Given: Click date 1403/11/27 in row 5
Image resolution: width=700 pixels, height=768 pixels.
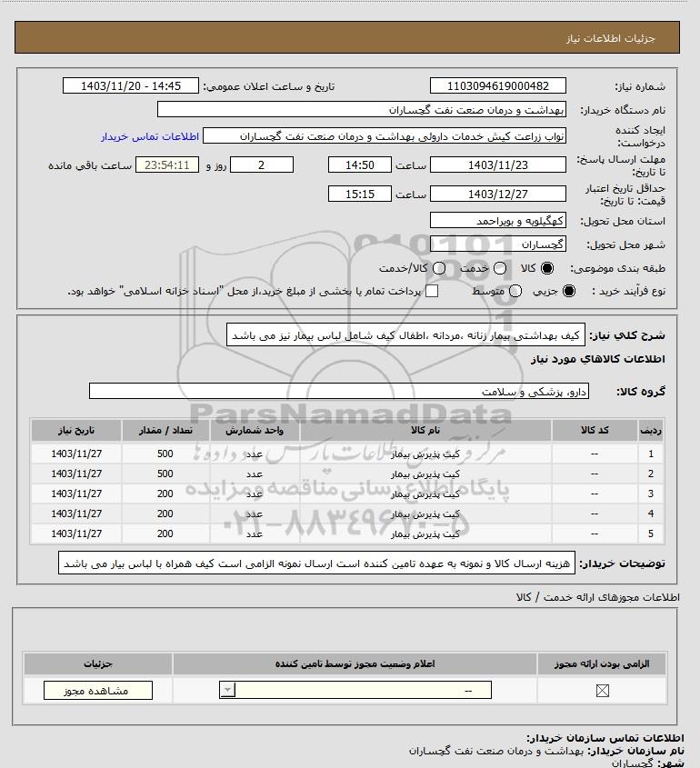Looking at the screenshot, I should click(76, 534).
